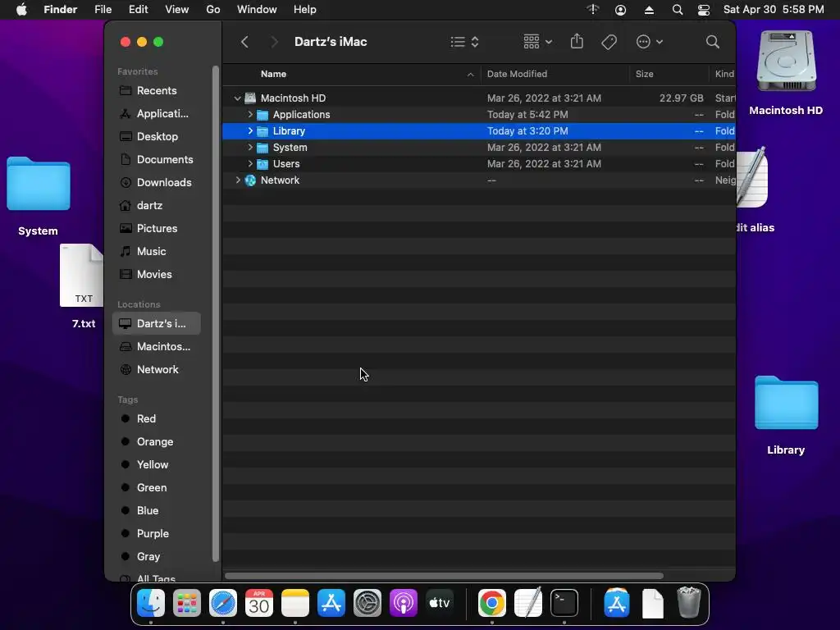Launch Safari from the Dock
The image size is (840, 630).
[x=223, y=603]
